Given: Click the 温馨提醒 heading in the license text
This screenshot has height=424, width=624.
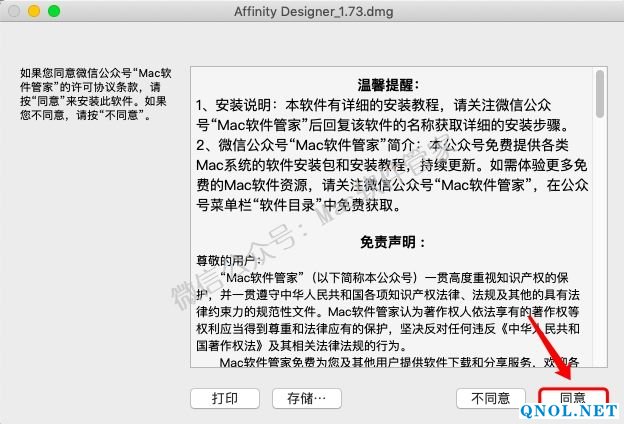Looking at the screenshot, I should [x=391, y=84].
